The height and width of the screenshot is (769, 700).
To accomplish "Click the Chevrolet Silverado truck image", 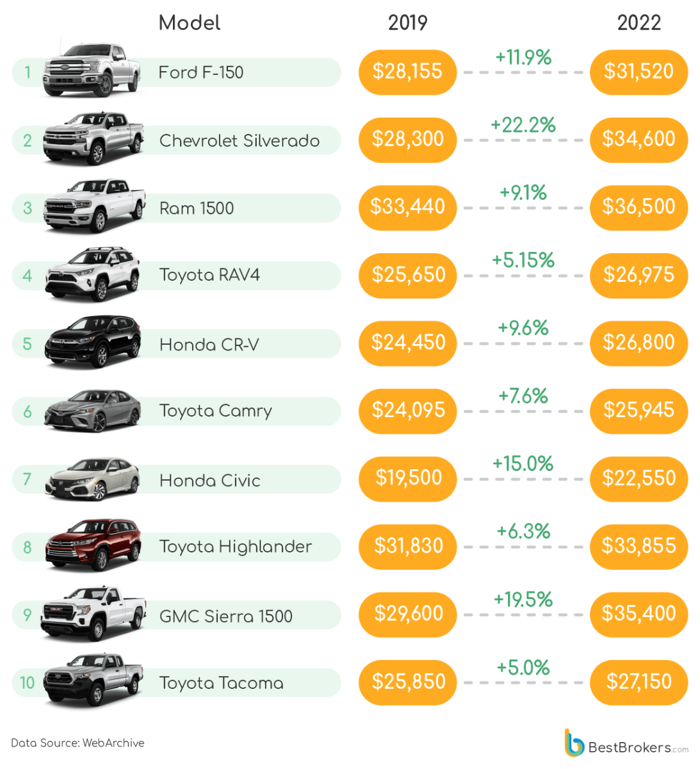I will (x=93, y=138).
